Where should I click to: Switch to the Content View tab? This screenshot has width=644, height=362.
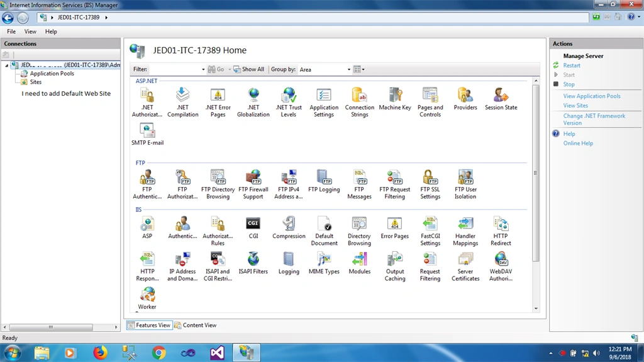(196, 325)
